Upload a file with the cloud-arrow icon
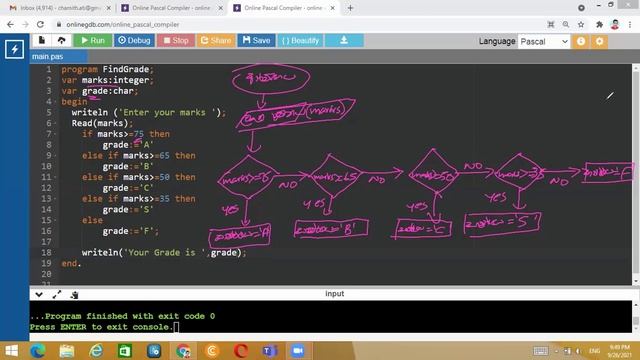The width and height of the screenshot is (640, 360). pyautogui.click(x=61, y=40)
